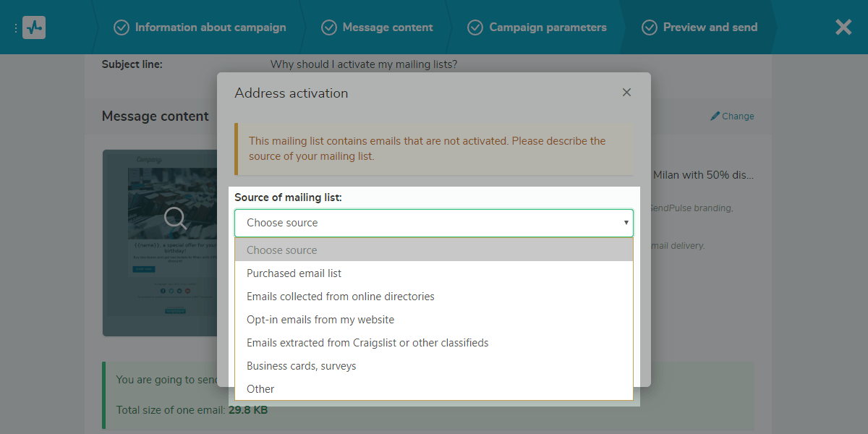Click the pencil icon next to Change
Viewport: 868px width, 434px height.
pos(715,116)
